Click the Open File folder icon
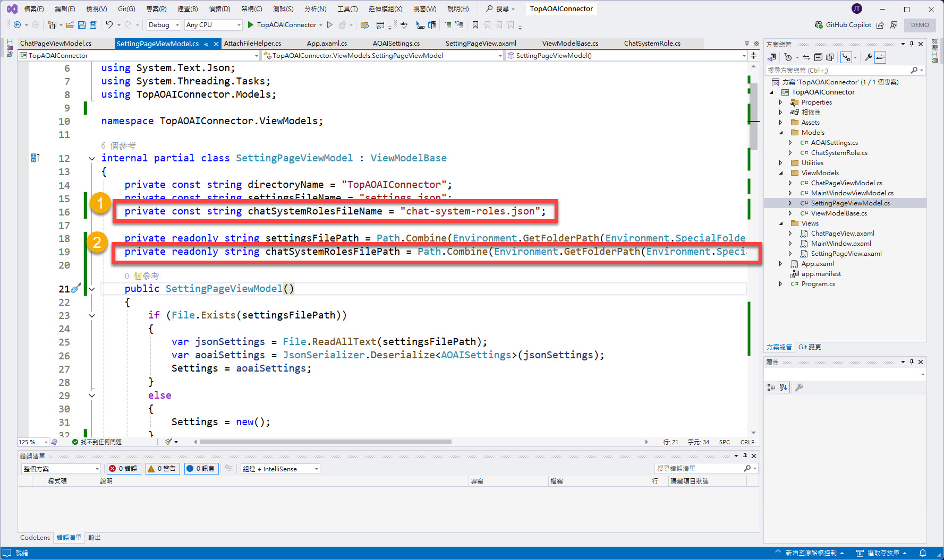 coord(70,25)
